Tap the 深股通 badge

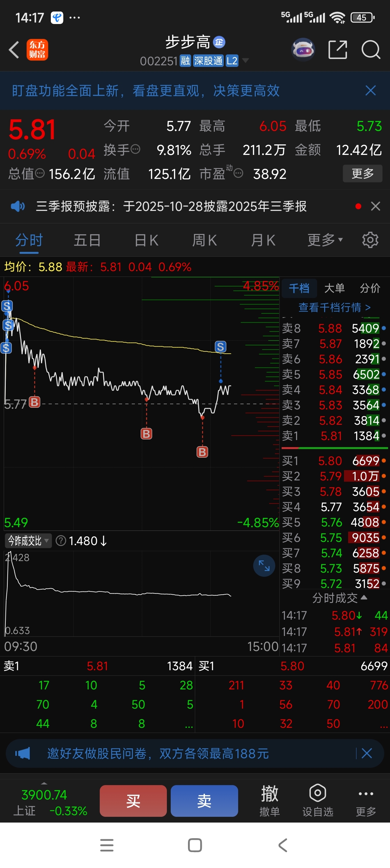[208, 61]
